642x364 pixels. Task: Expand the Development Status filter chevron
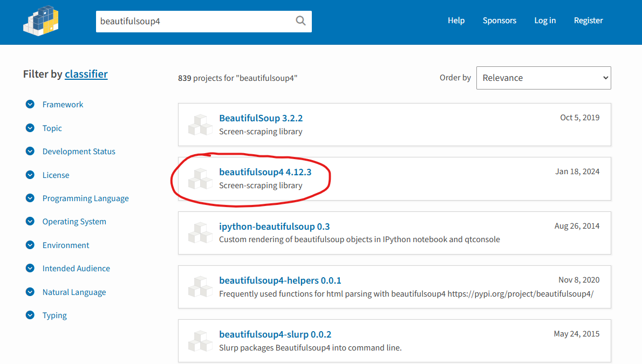pyautogui.click(x=30, y=152)
